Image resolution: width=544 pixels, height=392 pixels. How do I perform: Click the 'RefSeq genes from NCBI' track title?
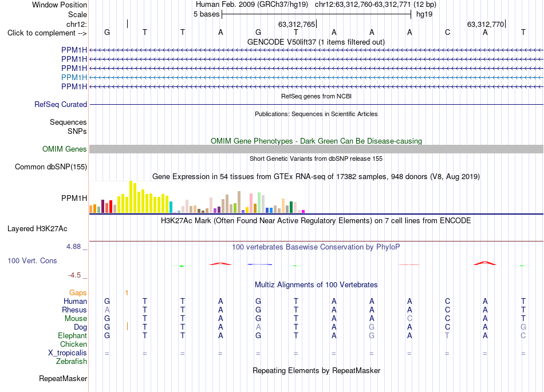[316, 96]
